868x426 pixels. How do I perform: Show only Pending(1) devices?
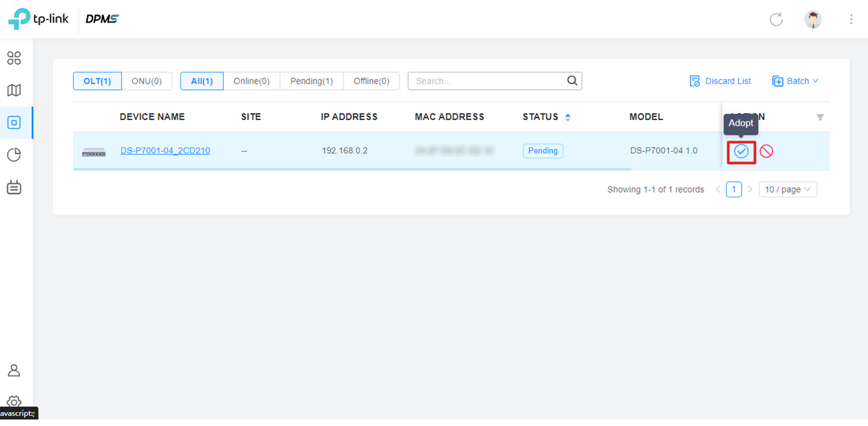[311, 81]
